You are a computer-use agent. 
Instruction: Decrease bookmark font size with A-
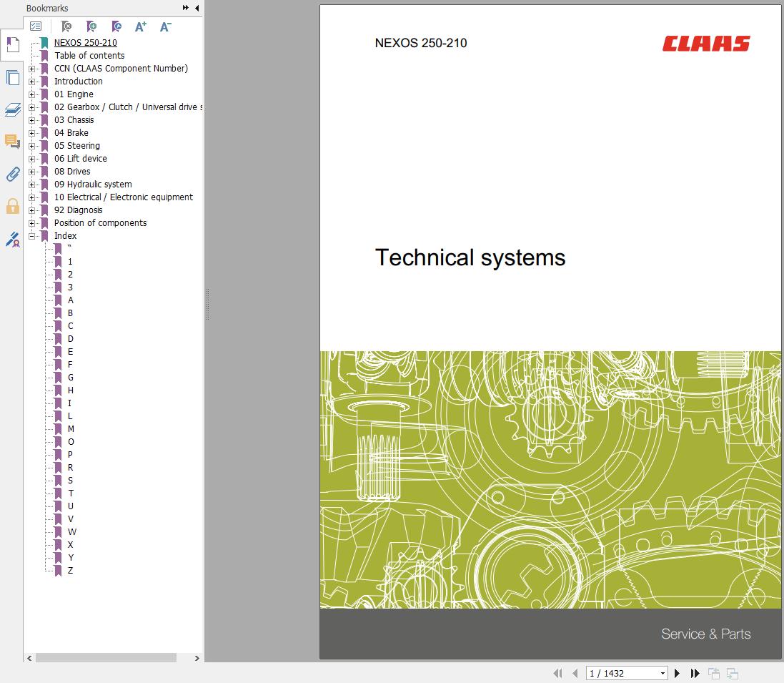[165, 26]
